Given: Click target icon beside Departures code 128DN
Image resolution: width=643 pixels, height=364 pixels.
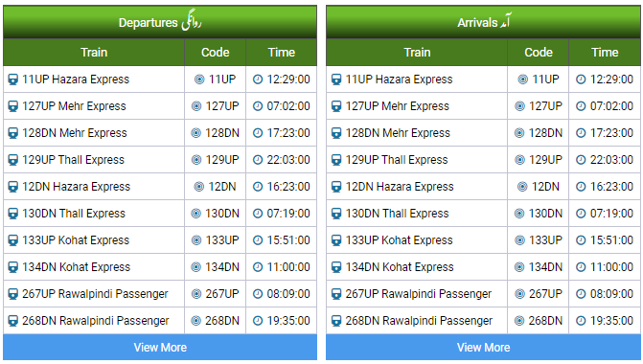Looking at the screenshot, I should 196,133.
